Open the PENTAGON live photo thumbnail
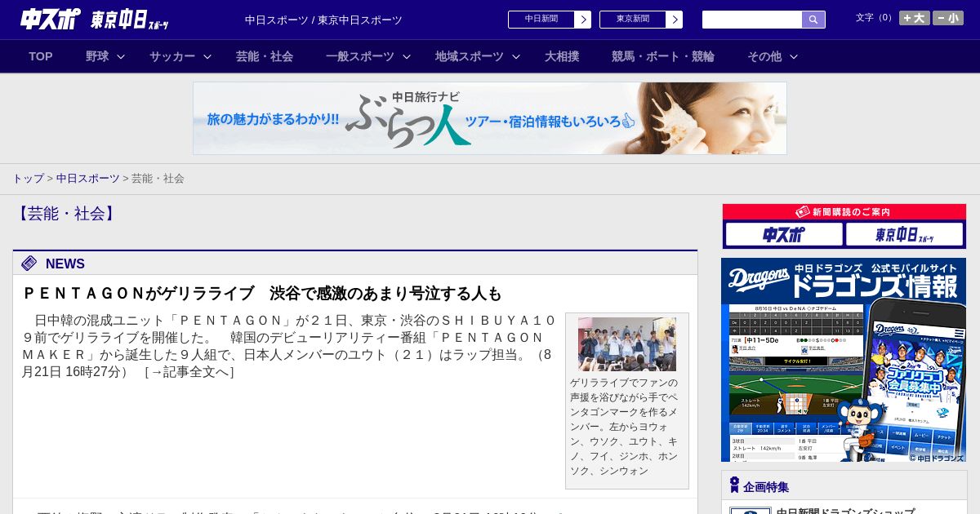980x514 pixels. click(x=627, y=344)
